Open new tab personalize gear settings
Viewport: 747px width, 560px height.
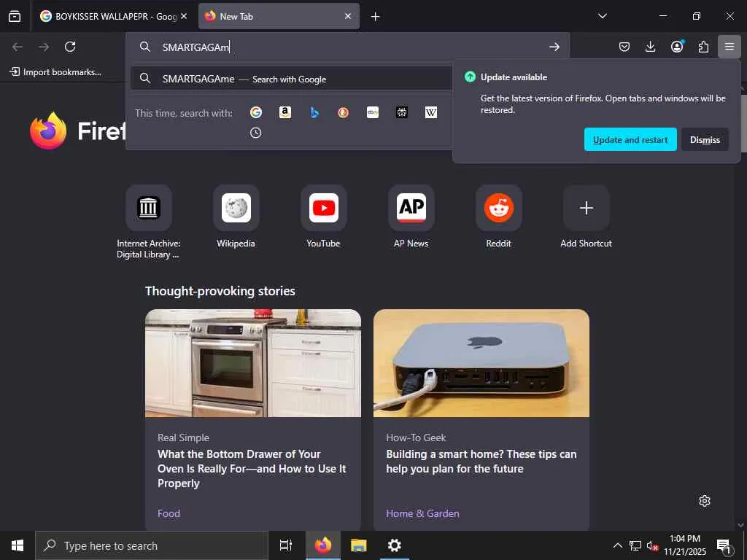pos(705,501)
